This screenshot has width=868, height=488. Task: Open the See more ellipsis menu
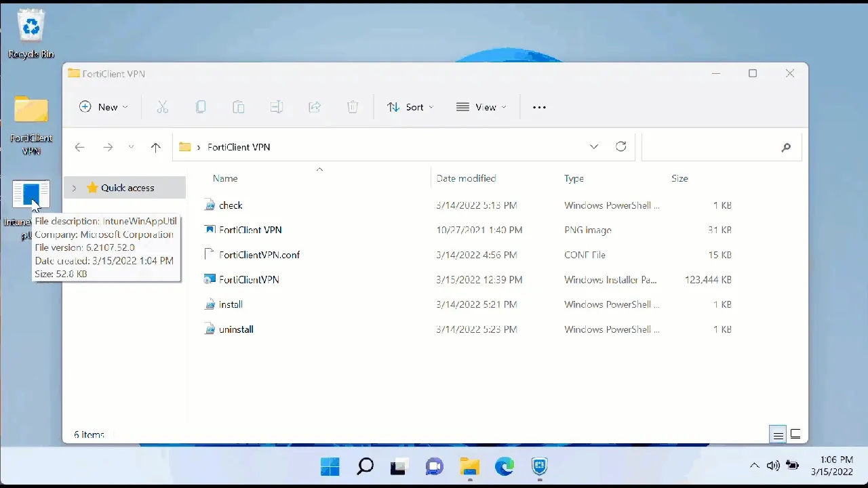pos(539,107)
